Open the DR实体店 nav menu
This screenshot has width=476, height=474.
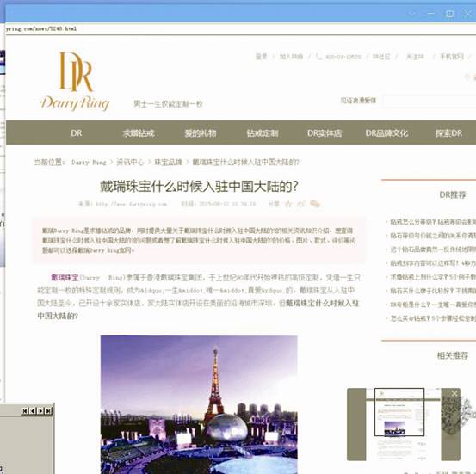point(325,133)
